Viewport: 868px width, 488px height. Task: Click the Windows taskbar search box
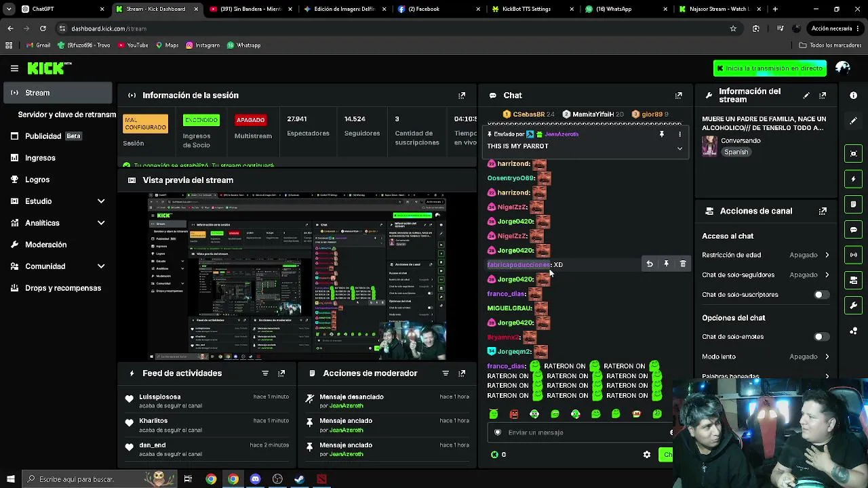(98, 479)
